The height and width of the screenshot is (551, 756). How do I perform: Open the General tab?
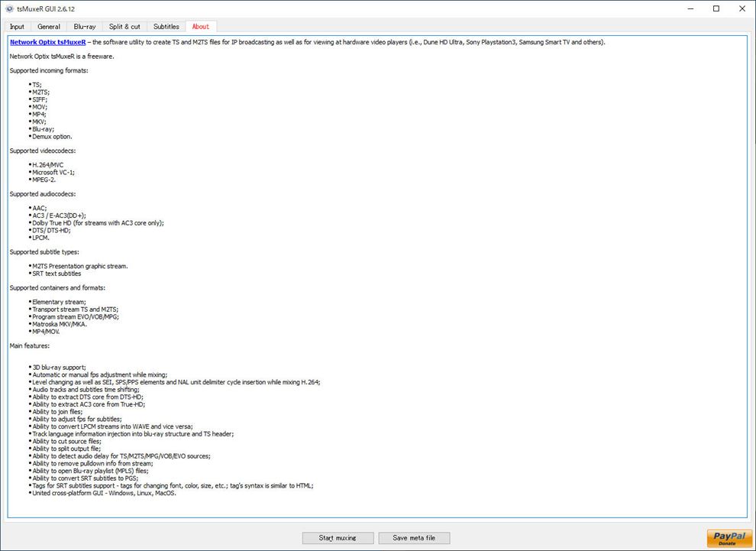[49, 27]
